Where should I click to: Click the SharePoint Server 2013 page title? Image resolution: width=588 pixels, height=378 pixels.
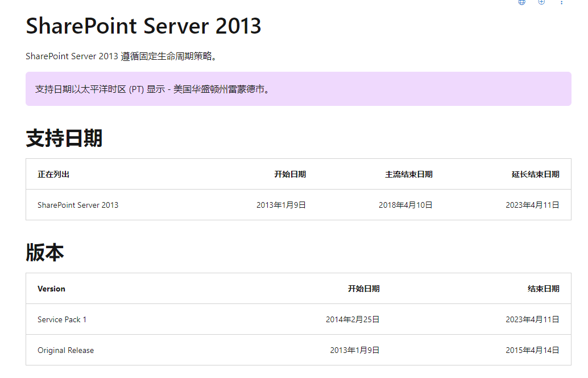pos(143,26)
